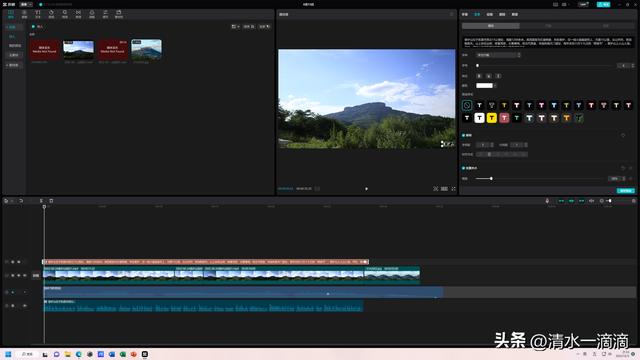This screenshot has height=360, width=640.
Task: Open the Media tab in top toolbar
Action: pyautogui.click(x=11, y=14)
